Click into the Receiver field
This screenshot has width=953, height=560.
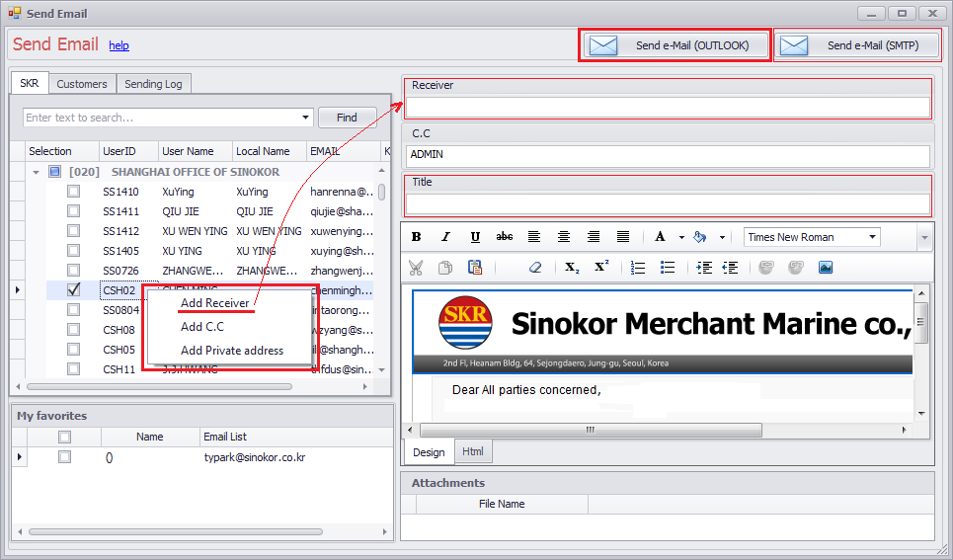(668, 108)
